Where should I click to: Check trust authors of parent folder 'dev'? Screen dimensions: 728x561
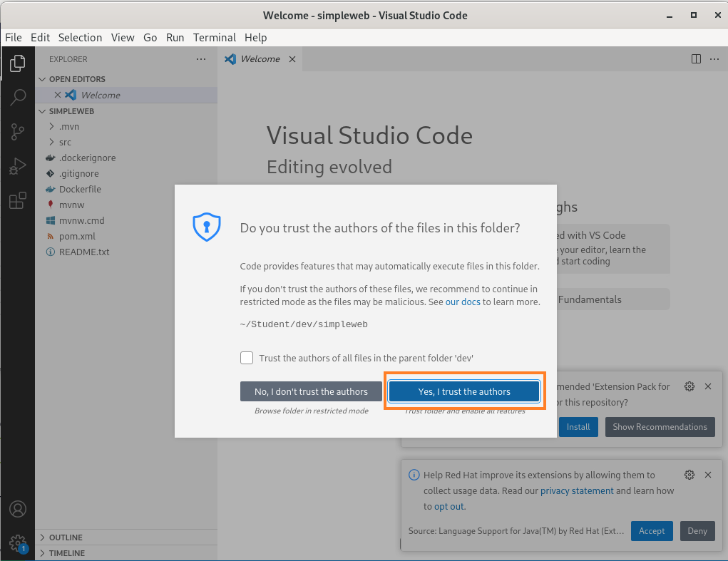tap(247, 358)
